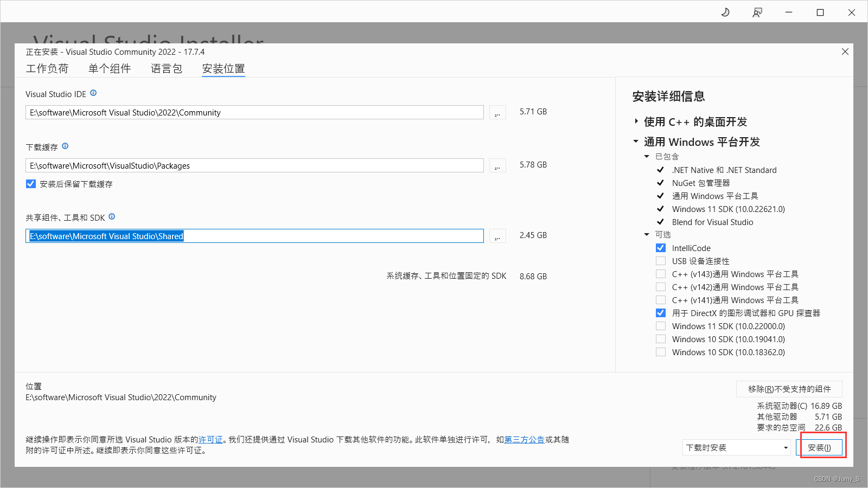868x488 pixels.
Task: Browse for Visual Studio IDE install folder
Action: coord(497,112)
